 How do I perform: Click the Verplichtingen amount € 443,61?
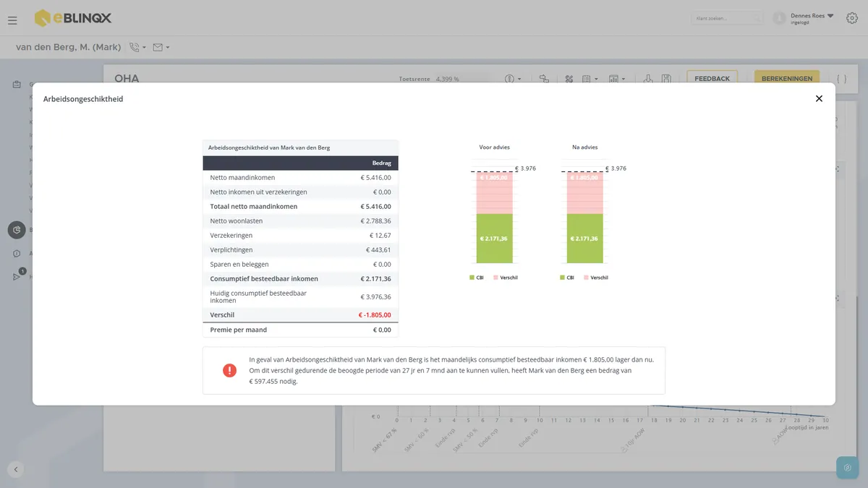tap(378, 250)
